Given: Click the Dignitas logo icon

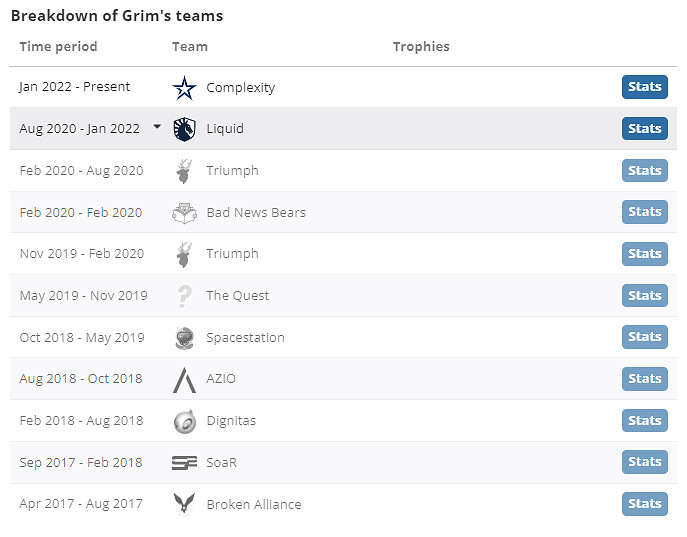Looking at the screenshot, I should [x=184, y=421].
